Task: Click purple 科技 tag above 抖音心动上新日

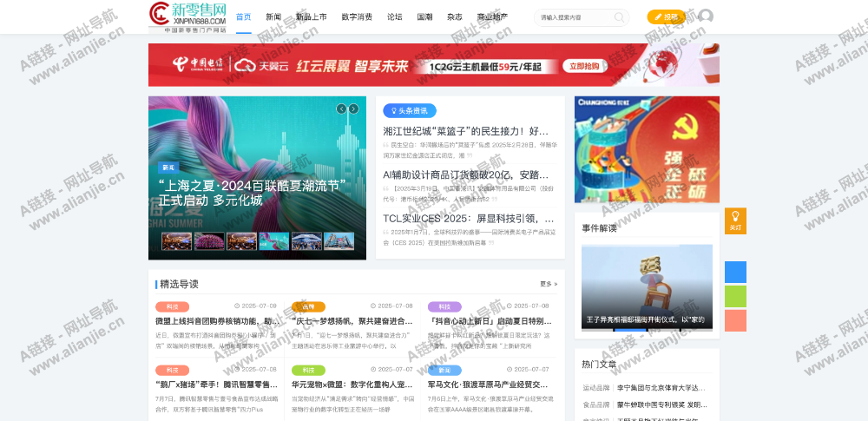Action: click(x=444, y=307)
